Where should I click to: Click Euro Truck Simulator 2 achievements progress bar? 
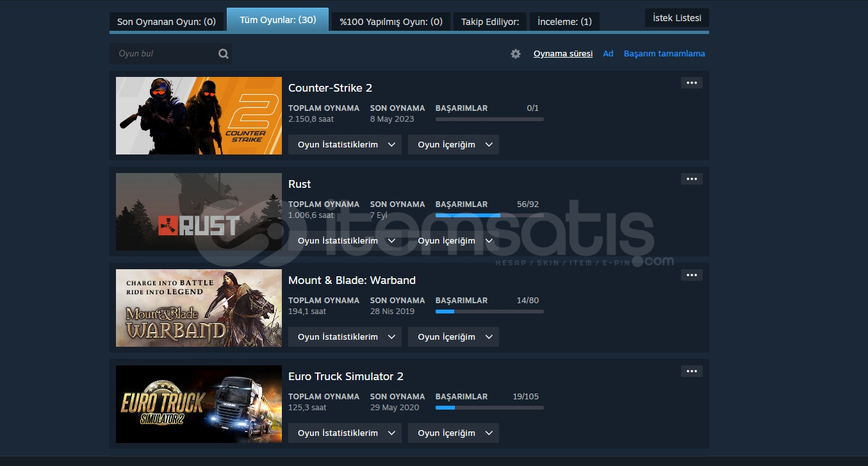tap(489, 408)
